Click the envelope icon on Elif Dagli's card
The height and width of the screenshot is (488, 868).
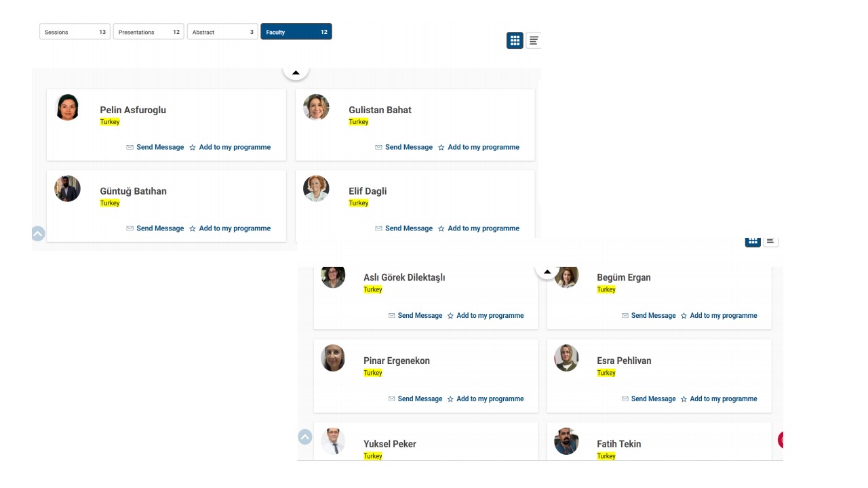378,228
